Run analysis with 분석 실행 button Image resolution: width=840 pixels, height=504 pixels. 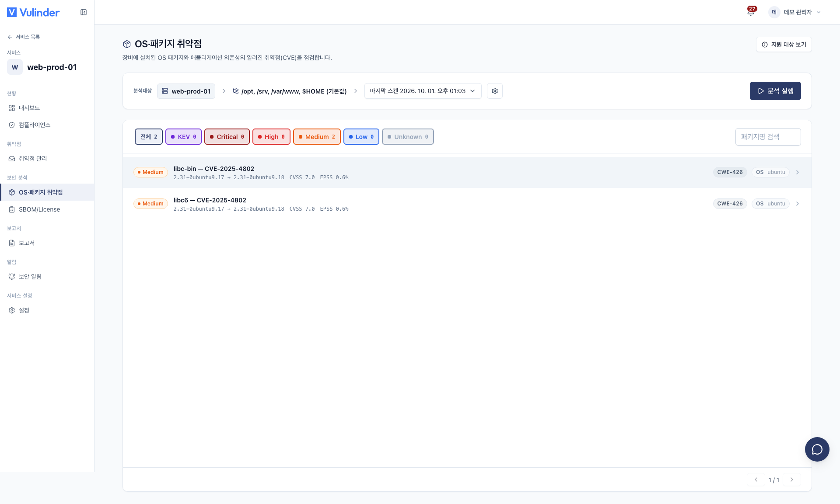[775, 91]
